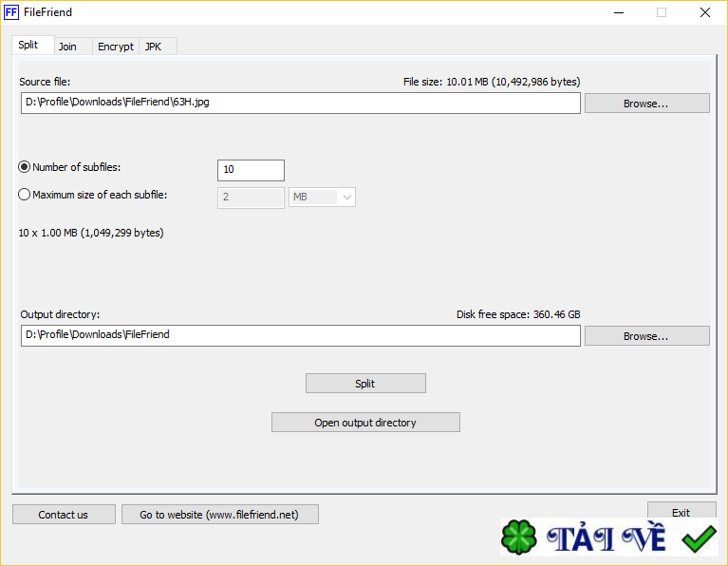Click the Output directory: label

[60, 314]
